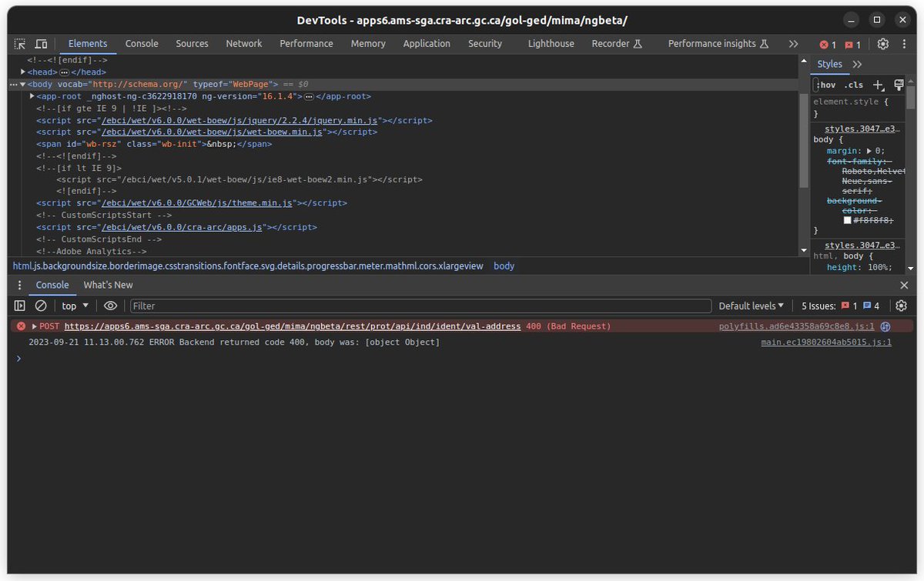Toggle the .cls element classes panel
924x581 pixels.
[854, 85]
